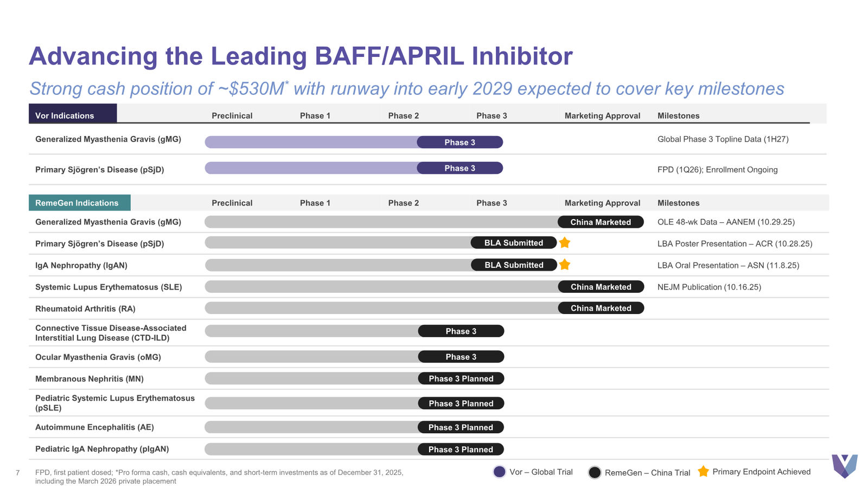The image size is (868, 488).
Task: Click Membranous Nephritis Phase 3 Planned pill
Action: click(x=461, y=378)
